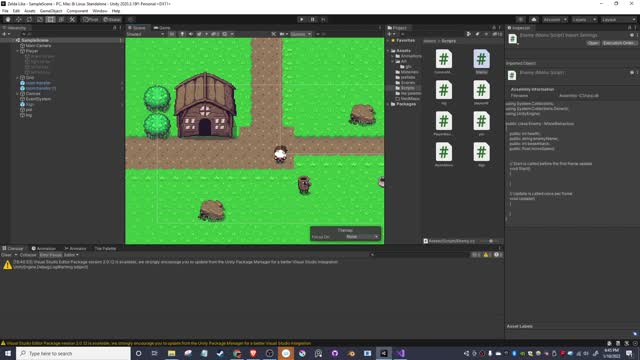The image size is (640, 360).
Task: Select the Transform tool
Action: pyautogui.click(x=61, y=20)
